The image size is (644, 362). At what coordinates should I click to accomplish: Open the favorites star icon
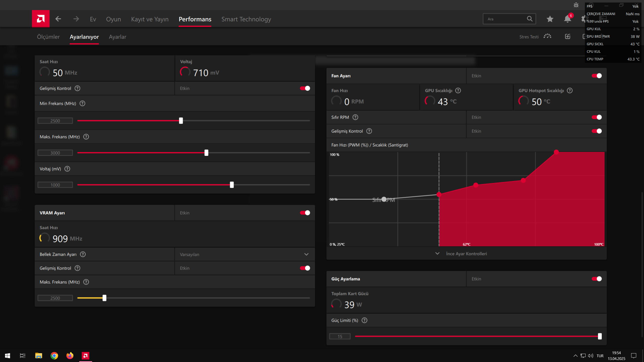[x=550, y=19]
